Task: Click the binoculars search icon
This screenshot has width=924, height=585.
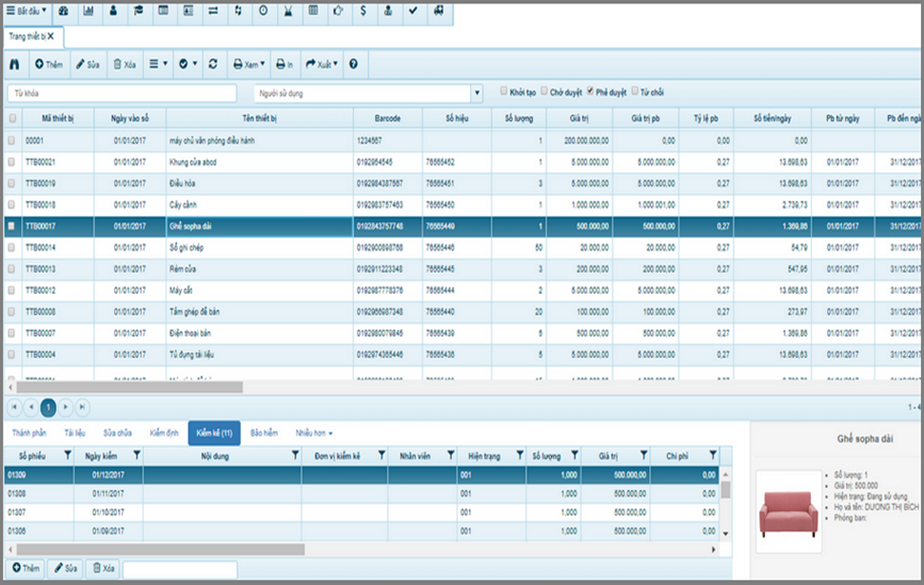Action: point(14,65)
